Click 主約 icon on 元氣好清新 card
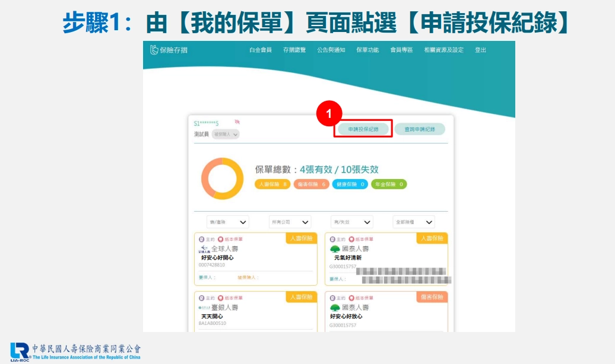Image resolution: width=615 pixels, height=364 pixels. click(x=332, y=239)
